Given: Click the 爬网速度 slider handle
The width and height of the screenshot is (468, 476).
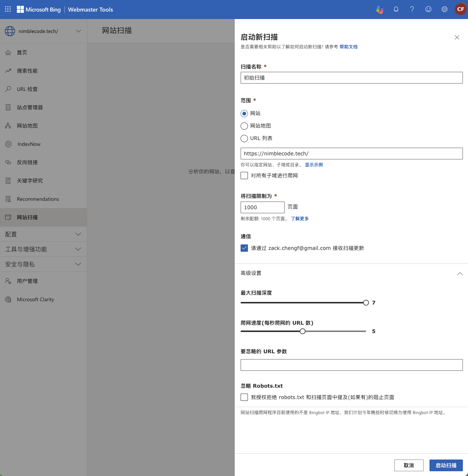Looking at the screenshot, I should coord(303,331).
